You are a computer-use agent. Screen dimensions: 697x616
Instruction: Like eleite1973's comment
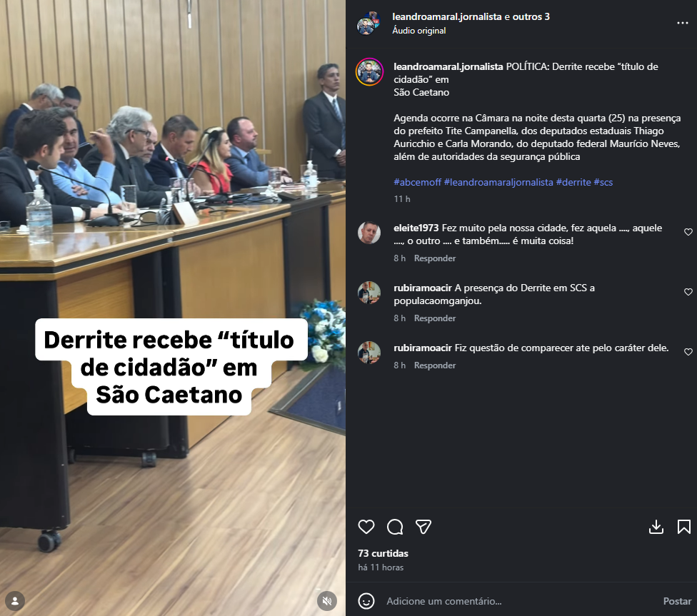click(x=688, y=232)
